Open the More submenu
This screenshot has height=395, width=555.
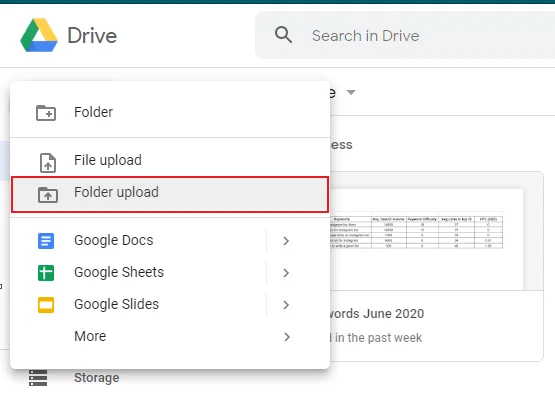170,336
